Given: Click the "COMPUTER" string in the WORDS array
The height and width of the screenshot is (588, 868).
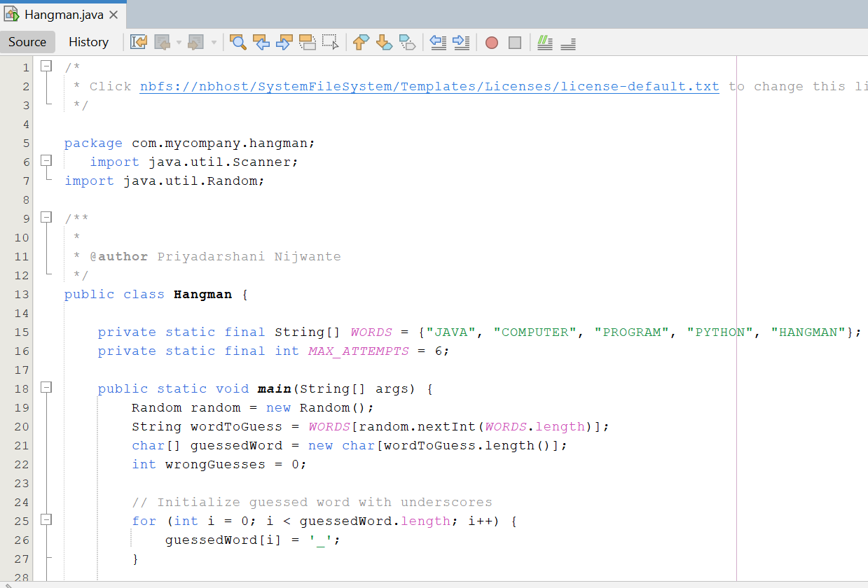Looking at the screenshot, I should click(536, 332).
